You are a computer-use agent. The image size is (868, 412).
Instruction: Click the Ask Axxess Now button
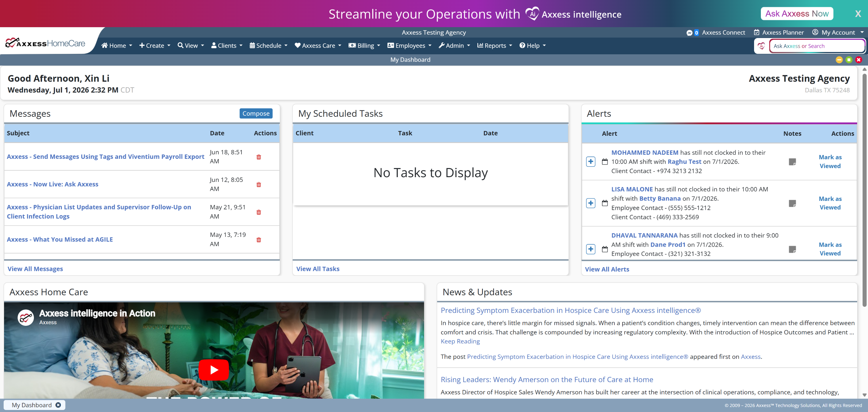(797, 14)
